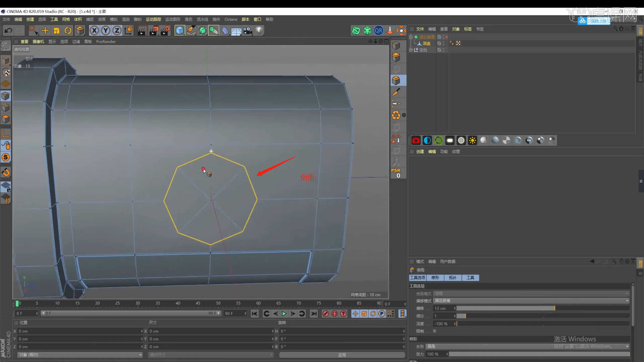Screen dimensions: 644x362
Task: Switch to the 拓扑 tab
Action: pos(452,278)
